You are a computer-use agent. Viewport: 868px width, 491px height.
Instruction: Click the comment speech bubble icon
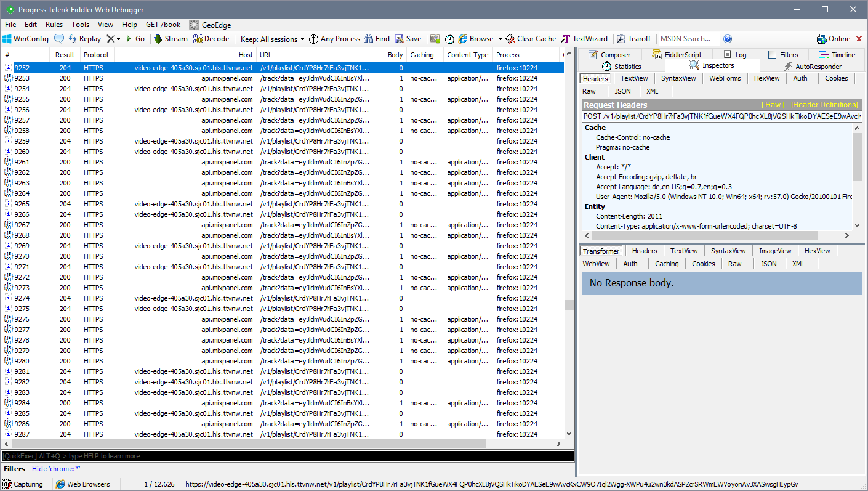coord(59,39)
